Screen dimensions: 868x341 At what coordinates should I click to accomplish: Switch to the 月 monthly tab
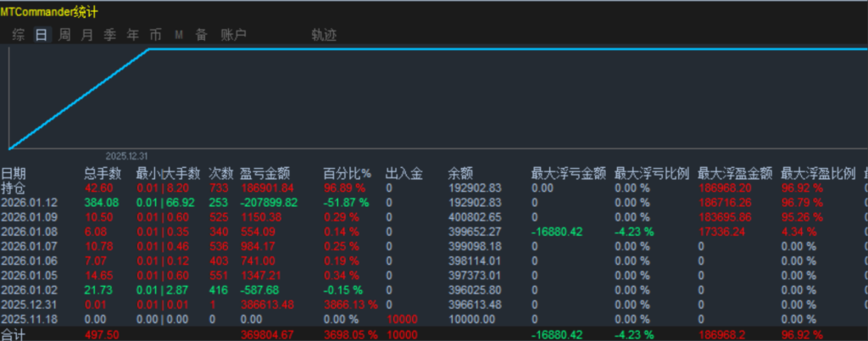tap(87, 35)
